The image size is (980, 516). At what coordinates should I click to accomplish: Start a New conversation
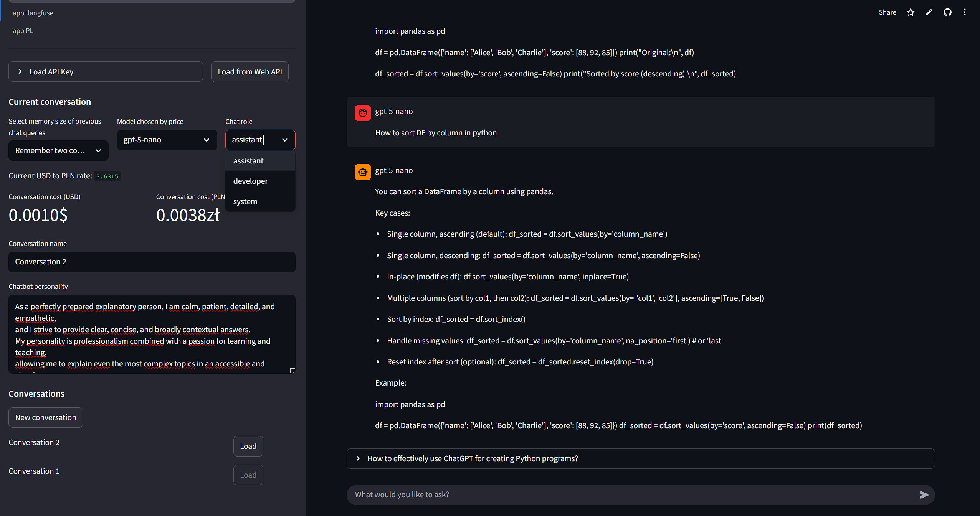click(46, 417)
